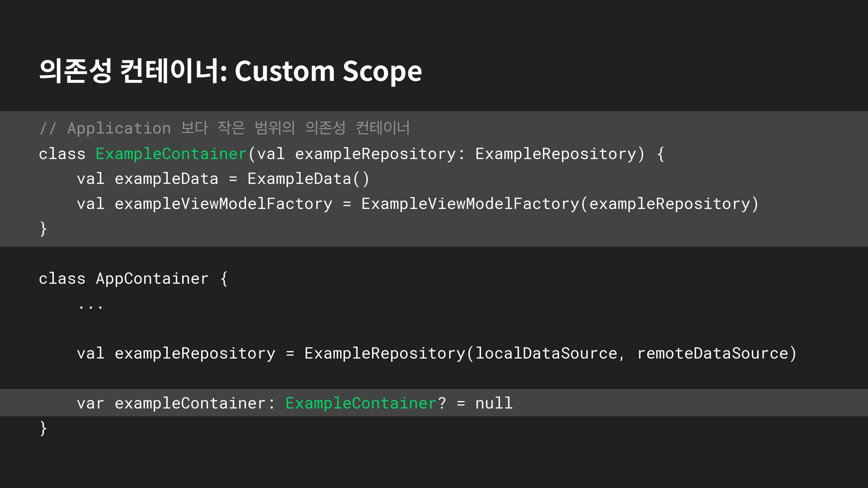
Task: Click the final closing brace of AppContainer
Action: click(43, 428)
